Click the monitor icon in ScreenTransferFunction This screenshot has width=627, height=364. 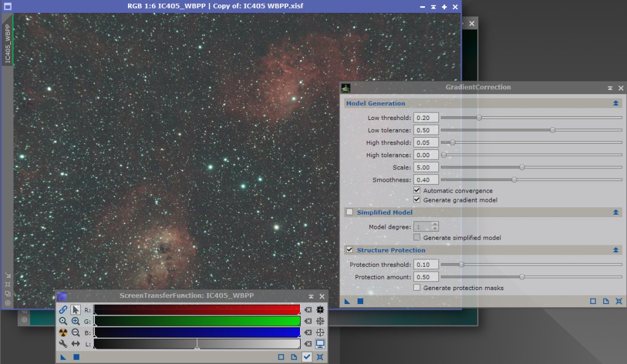(320, 344)
